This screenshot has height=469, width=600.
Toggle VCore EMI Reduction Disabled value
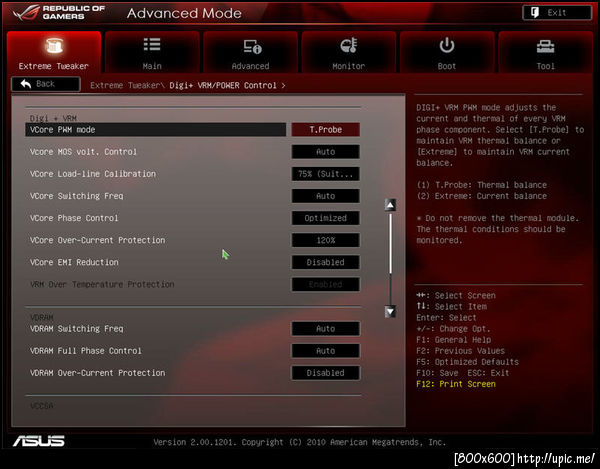point(326,262)
